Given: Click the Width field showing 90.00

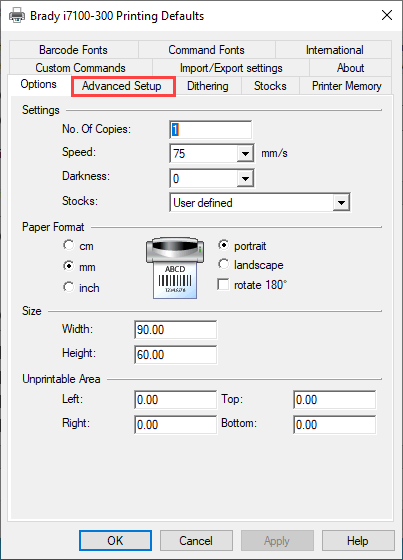Looking at the screenshot, I should click(175, 330).
